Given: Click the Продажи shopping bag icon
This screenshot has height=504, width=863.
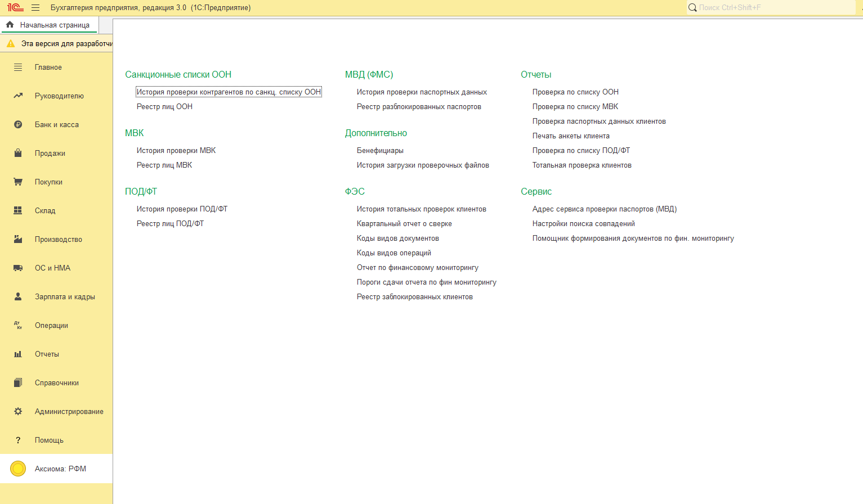Looking at the screenshot, I should pyautogui.click(x=18, y=153).
